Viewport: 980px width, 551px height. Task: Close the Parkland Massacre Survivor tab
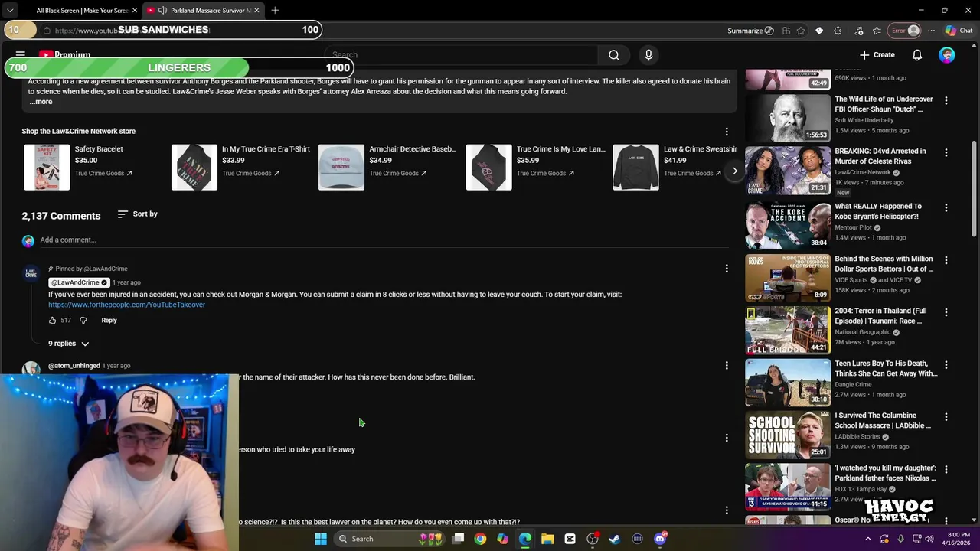256,11
